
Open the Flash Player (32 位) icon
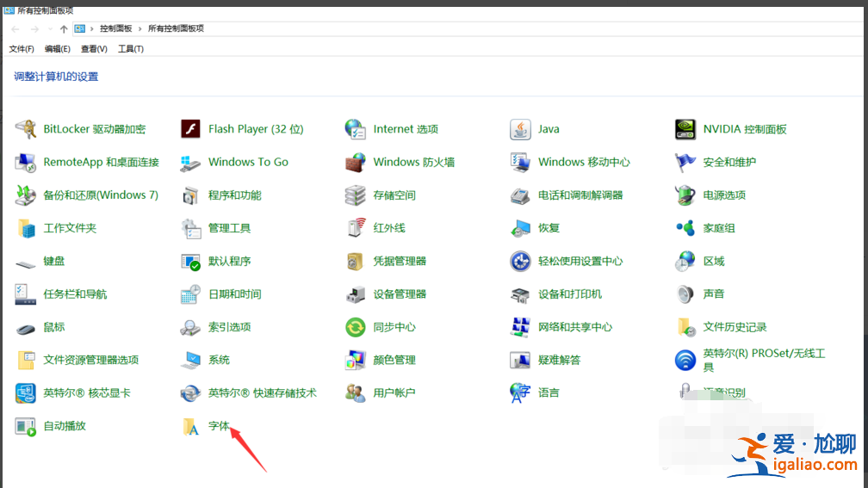190,129
